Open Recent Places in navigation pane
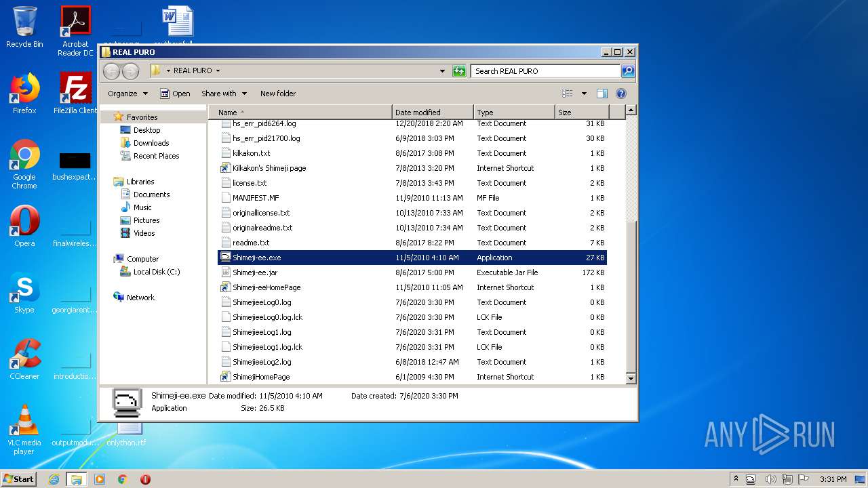 coord(156,156)
